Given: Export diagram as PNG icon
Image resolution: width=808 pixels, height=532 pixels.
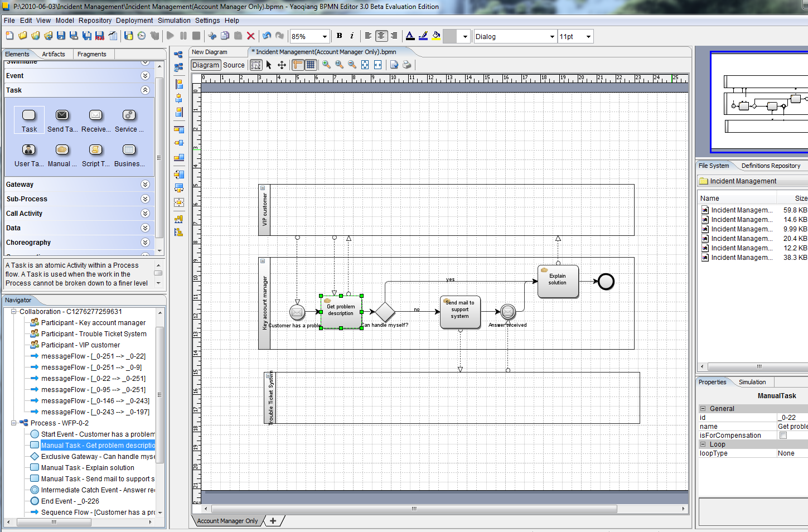Looking at the screenshot, I should [100, 36].
